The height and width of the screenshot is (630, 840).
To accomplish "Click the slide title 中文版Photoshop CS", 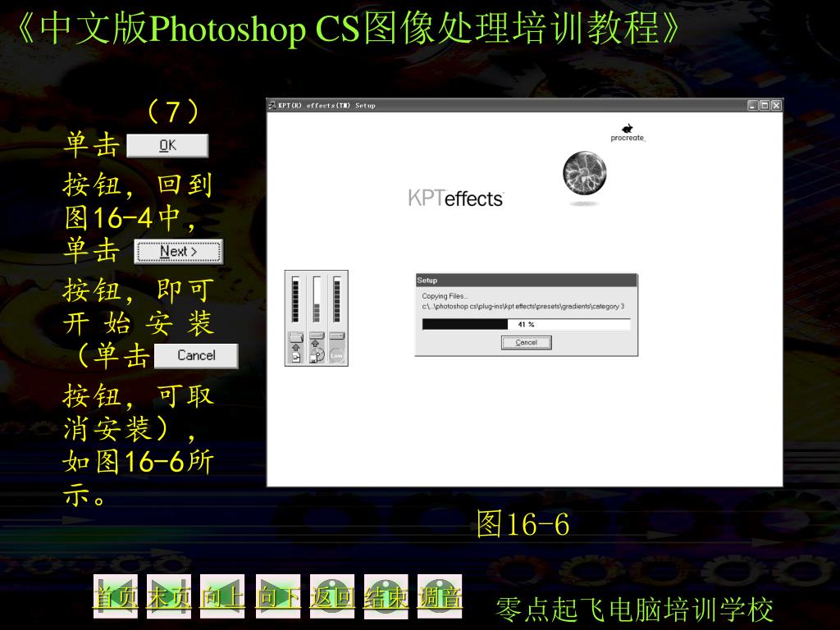I will pos(348,28).
